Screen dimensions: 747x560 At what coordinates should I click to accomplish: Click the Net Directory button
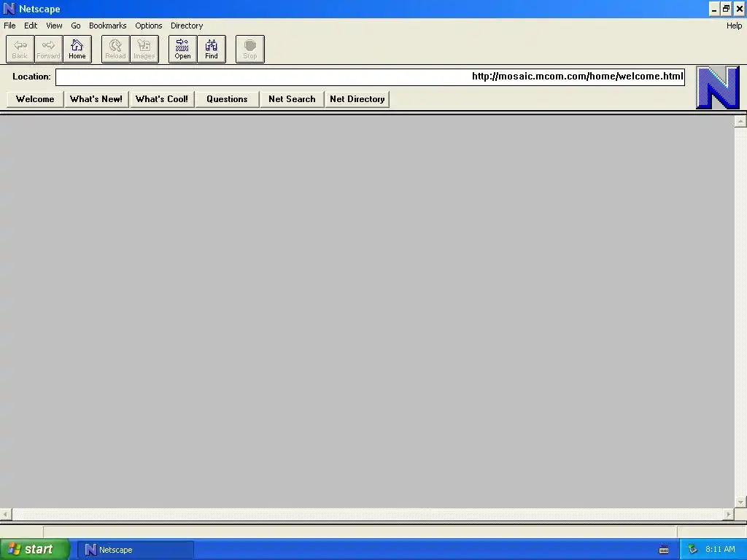point(357,99)
